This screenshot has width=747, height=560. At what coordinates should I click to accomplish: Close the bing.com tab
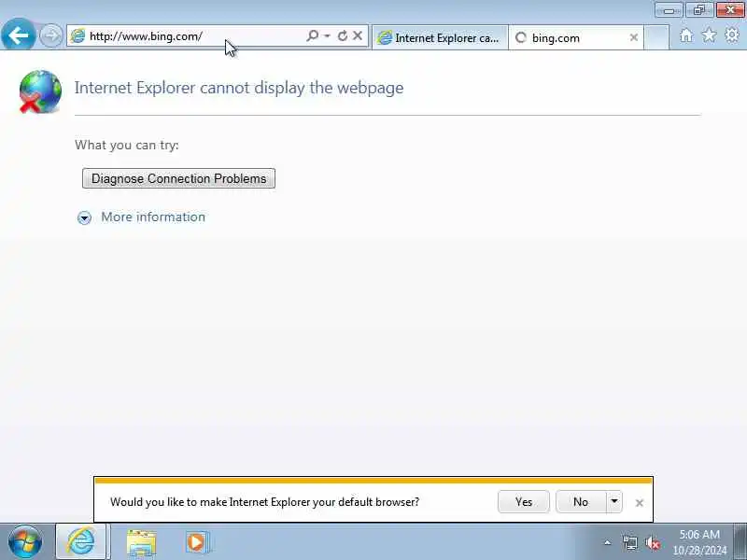(634, 37)
